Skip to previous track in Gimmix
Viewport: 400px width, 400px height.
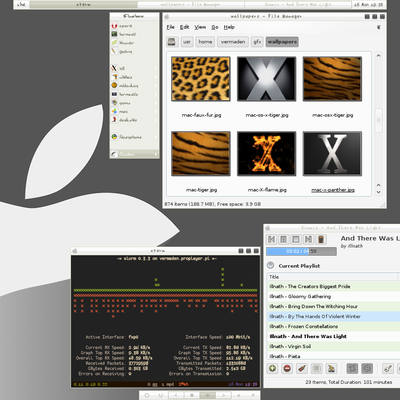click(x=271, y=239)
